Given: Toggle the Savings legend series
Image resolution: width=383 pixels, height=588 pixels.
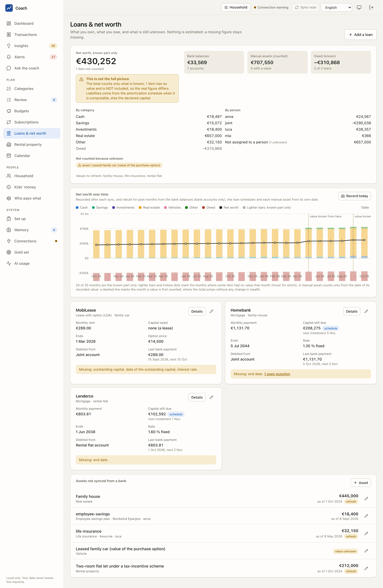Looking at the screenshot, I should pos(100,208).
